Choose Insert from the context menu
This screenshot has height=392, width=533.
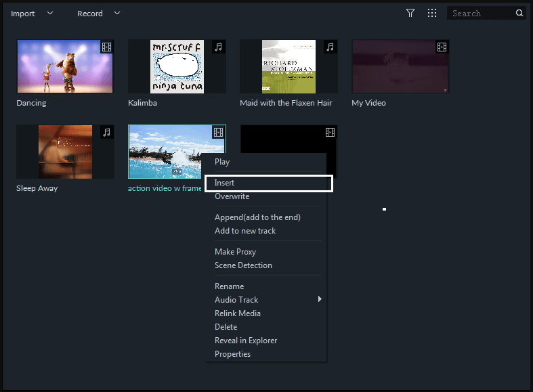click(269, 183)
